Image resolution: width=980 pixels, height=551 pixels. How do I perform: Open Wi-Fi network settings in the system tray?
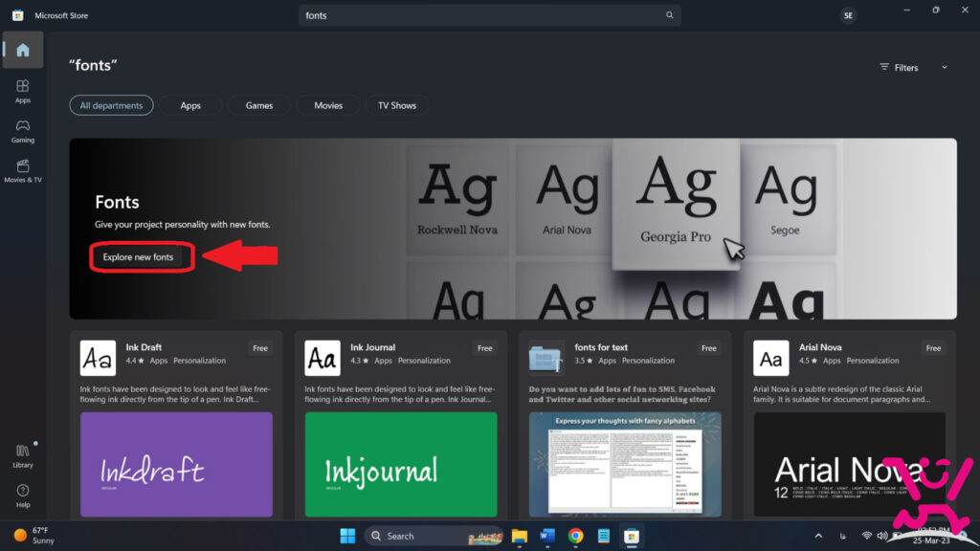coord(867,536)
